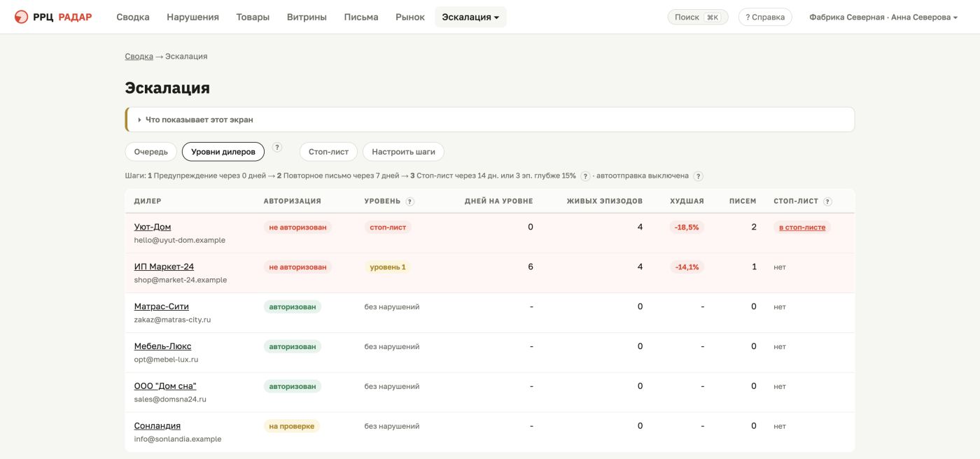Click the Поиск search button
This screenshot has width=980, height=459.
(698, 17)
